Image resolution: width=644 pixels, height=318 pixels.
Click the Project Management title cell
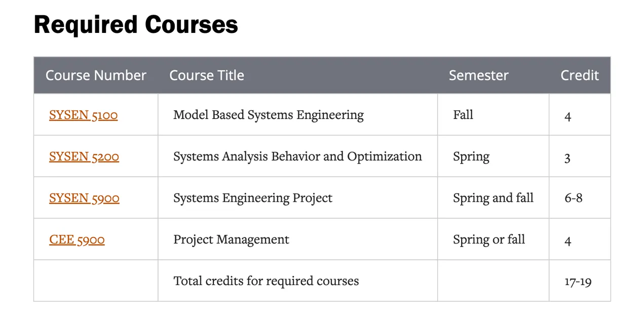pyautogui.click(x=231, y=240)
